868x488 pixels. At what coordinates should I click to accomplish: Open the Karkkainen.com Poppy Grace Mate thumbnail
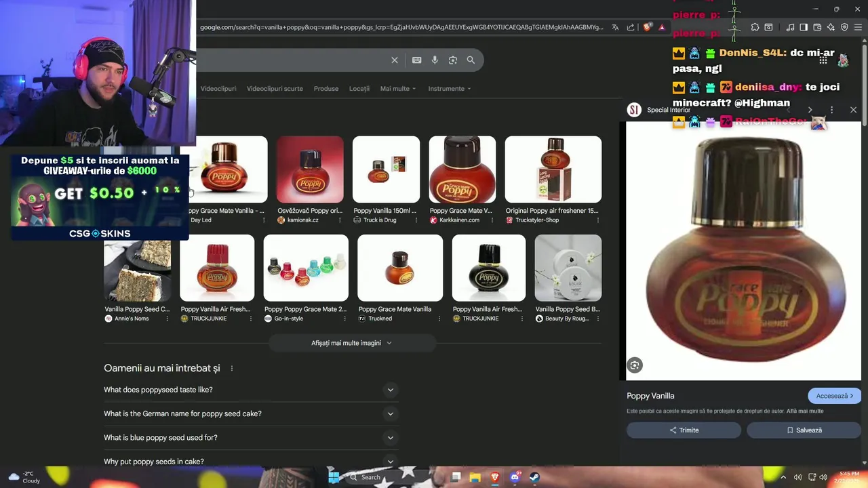(x=462, y=169)
